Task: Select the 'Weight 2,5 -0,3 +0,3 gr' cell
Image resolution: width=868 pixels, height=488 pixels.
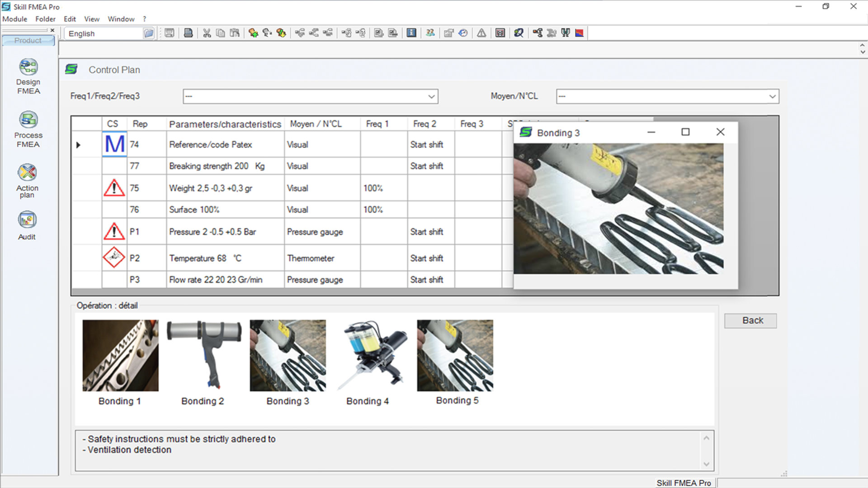Action: (x=225, y=188)
